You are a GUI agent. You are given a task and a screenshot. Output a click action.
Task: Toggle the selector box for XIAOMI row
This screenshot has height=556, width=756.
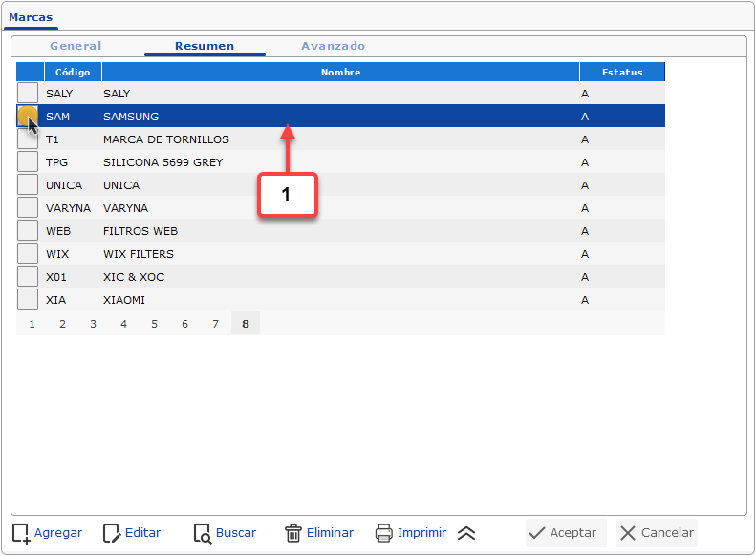[29, 300]
